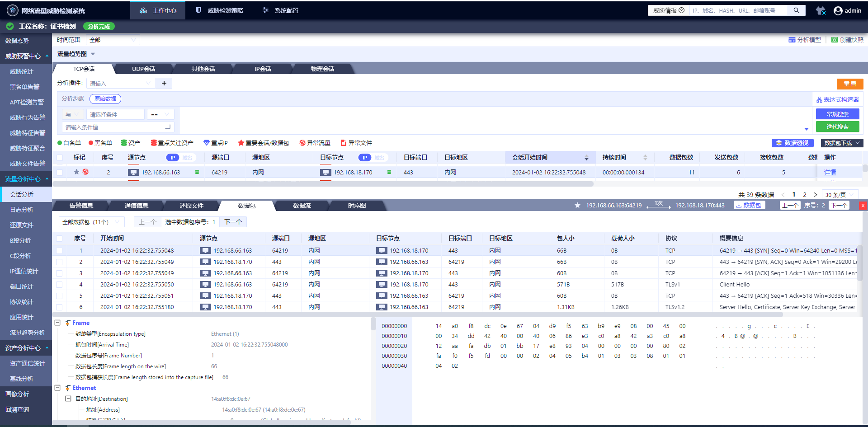Open the 分析插件 select dropdown
The image size is (868, 427).
tap(121, 83)
